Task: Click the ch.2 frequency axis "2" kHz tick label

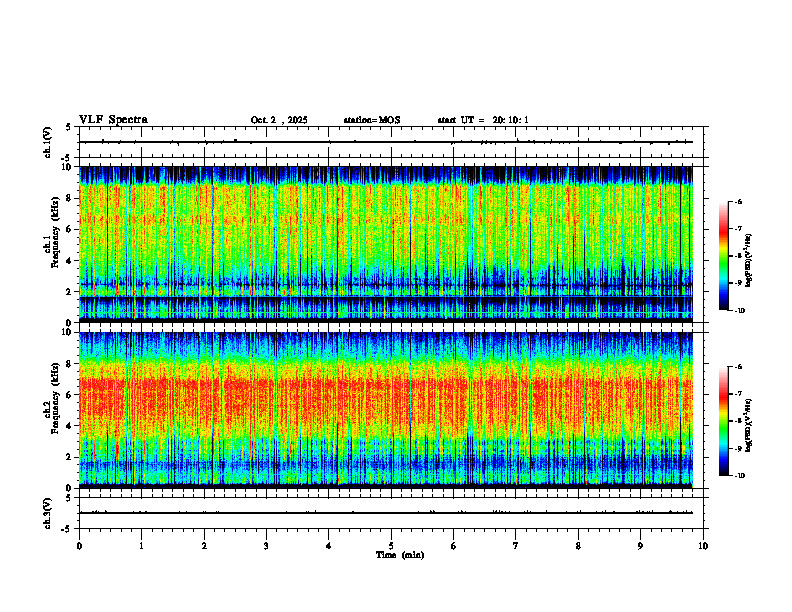Action: [x=70, y=457]
